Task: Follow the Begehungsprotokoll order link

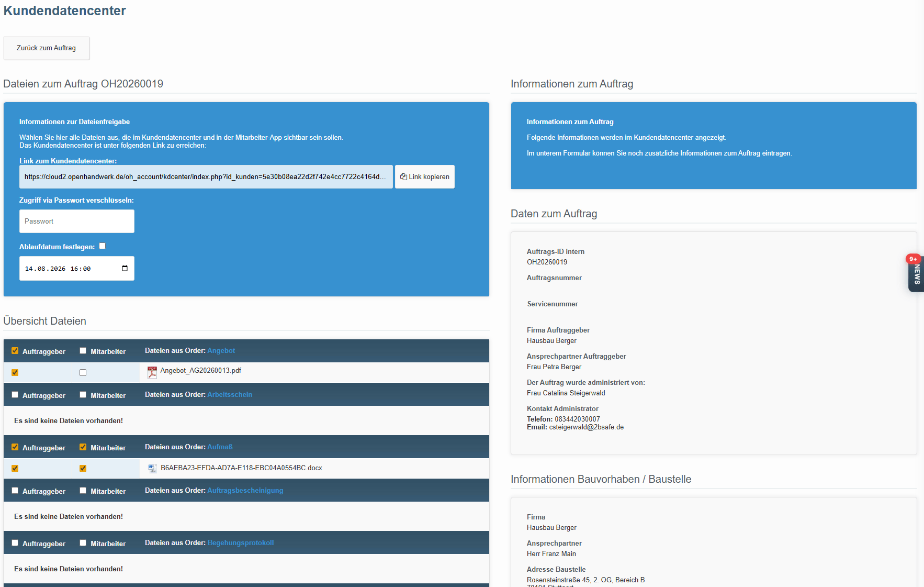Action: point(240,543)
